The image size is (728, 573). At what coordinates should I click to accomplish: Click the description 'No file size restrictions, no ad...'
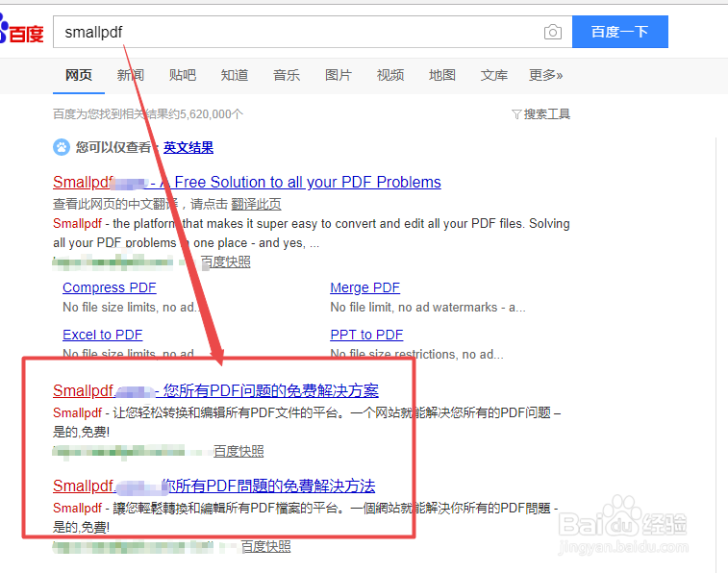tap(417, 355)
